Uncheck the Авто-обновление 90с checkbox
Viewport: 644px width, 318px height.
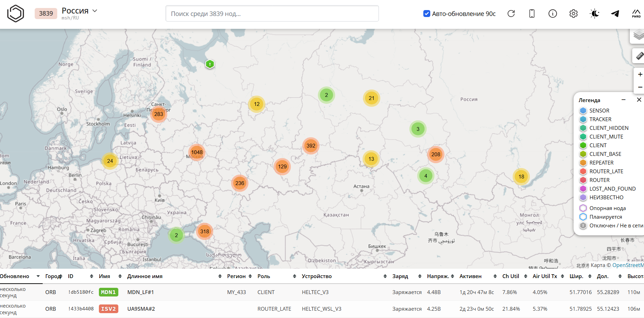pyautogui.click(x=427, y=14)
